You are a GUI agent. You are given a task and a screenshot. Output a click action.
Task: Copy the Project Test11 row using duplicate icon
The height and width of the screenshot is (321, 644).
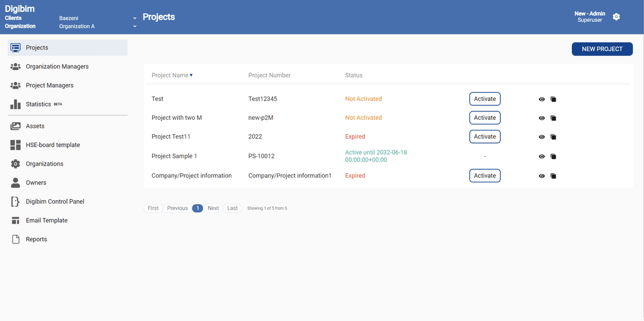coord(553,137)
